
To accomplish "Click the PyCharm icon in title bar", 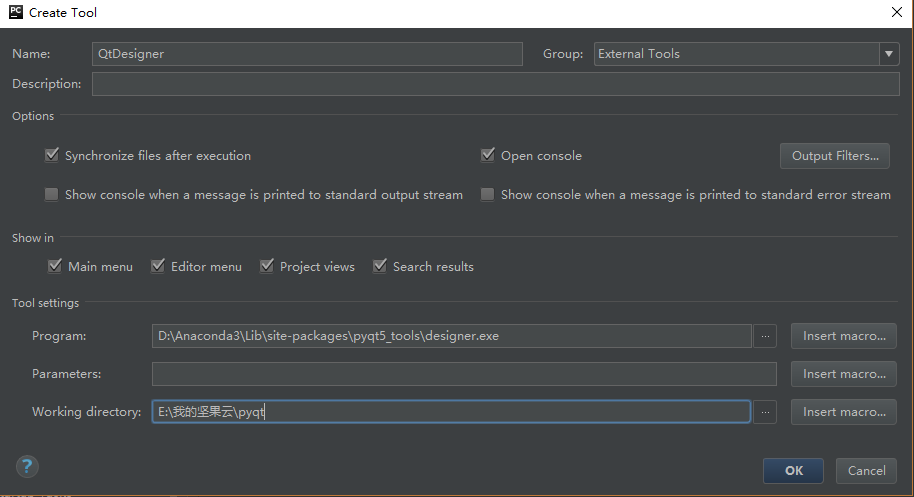I will 14,13.
